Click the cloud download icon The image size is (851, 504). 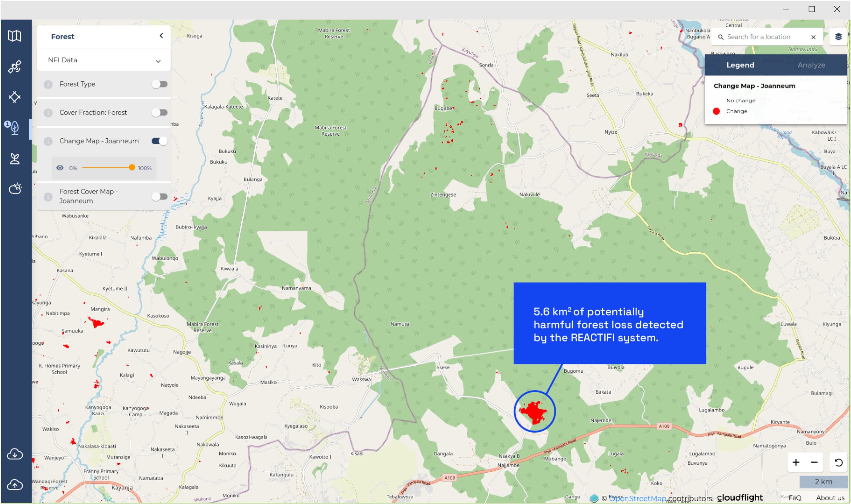click(15, 454)
